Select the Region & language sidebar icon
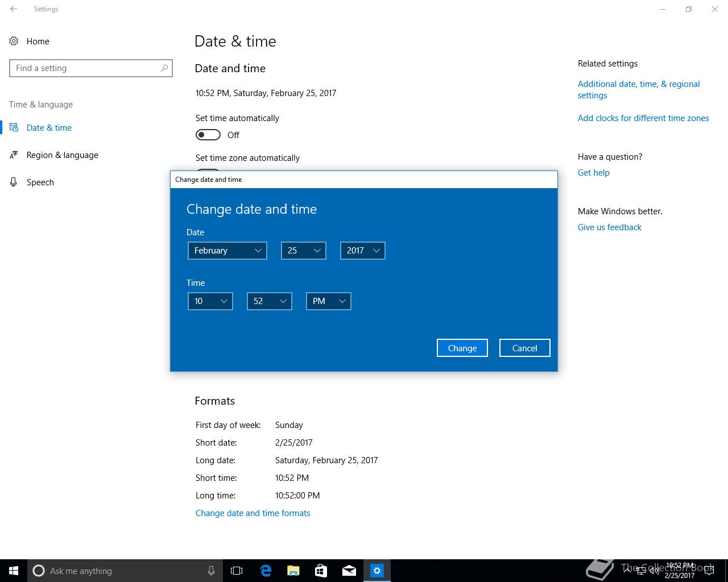 click(x=14, y=155)
